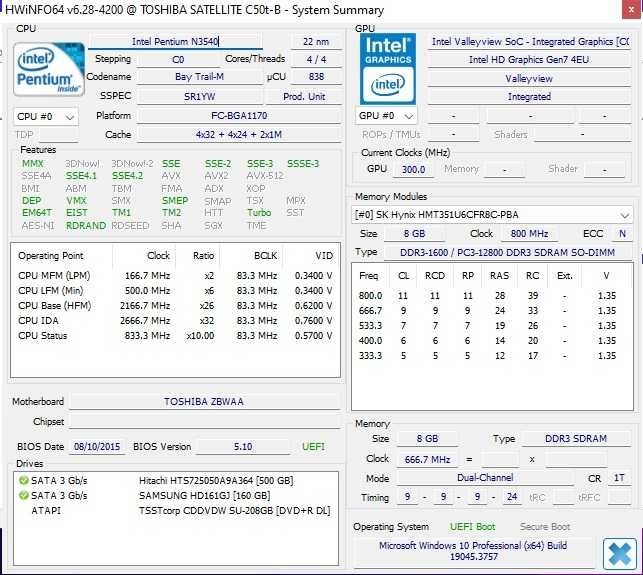Click the GPU clock value 300.0
Screen dimensions: 643x575
point(413,169)
